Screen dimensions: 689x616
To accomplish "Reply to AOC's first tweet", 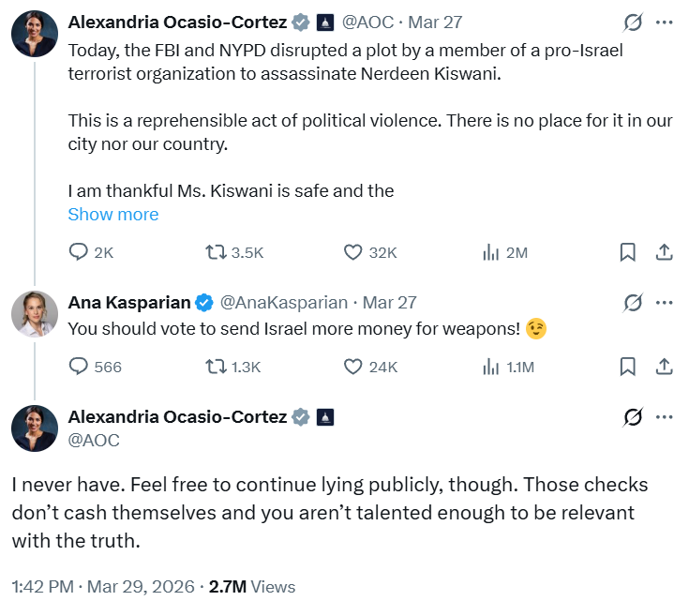I will pos(79,252).
